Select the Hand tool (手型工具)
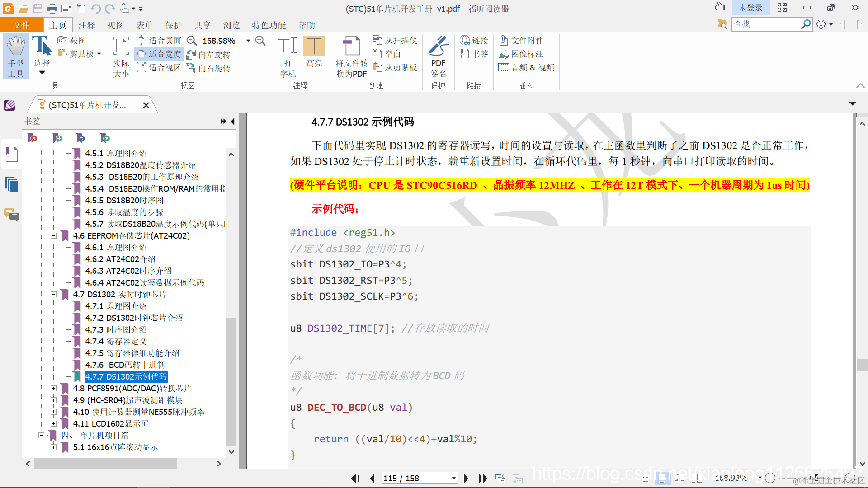 pos(16,56)
